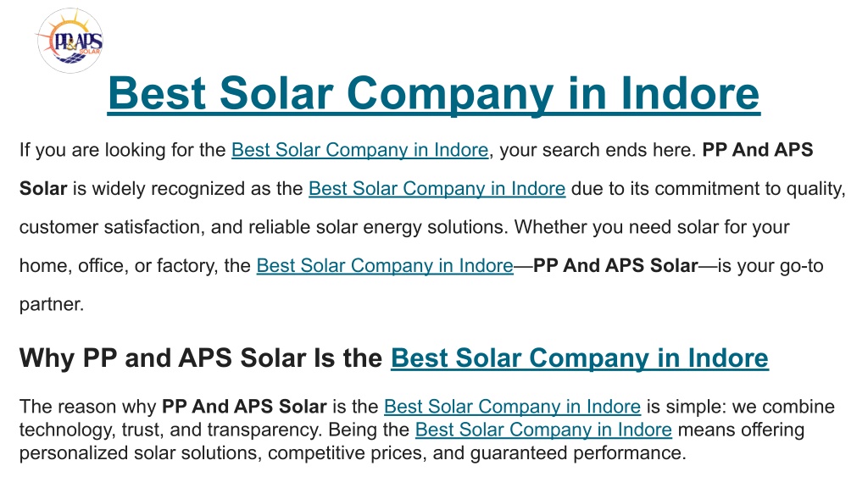
Task: Follow the link after 'Being the'
Action: (x=543, y=430)
